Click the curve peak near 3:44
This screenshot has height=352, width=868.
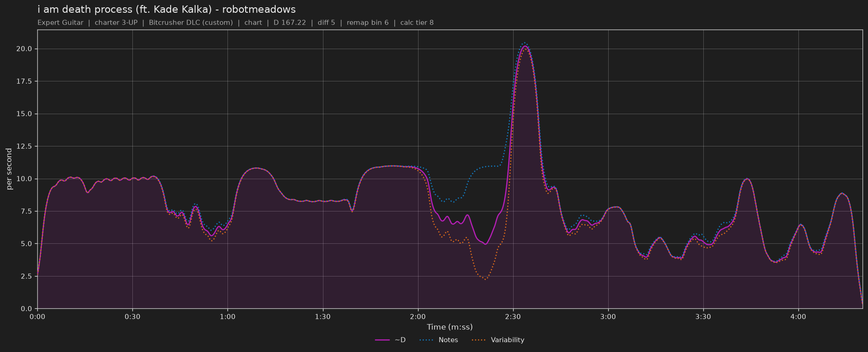[x=747, y=179]
